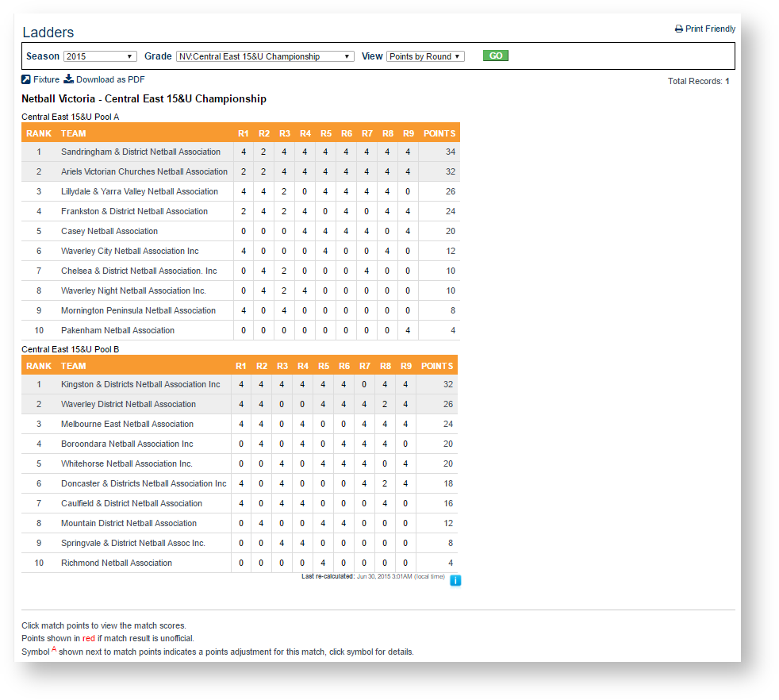This screenshot has width=779, height=700.
Task: Select Whitehorse Netball Association Inc.
Action: coord(127,463)
